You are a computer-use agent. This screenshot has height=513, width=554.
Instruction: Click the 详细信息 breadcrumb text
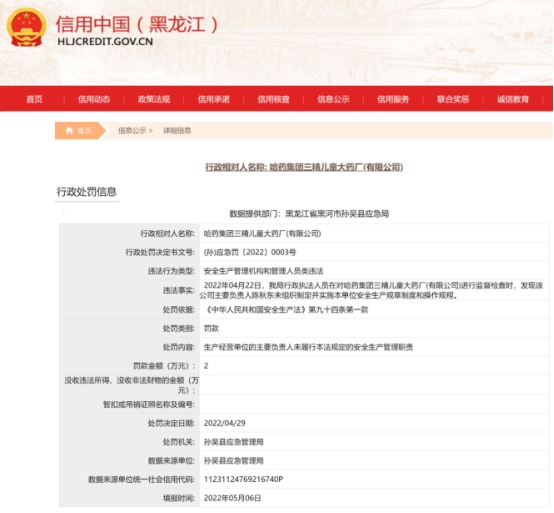[177, 131]
